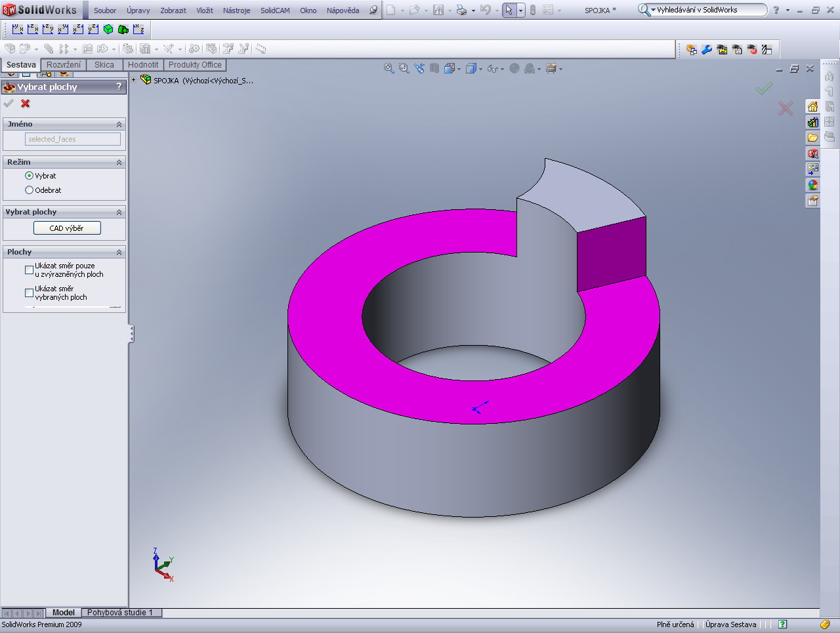Collapse the Režim section
The image size is (840, 633).
tap(119, 162)
